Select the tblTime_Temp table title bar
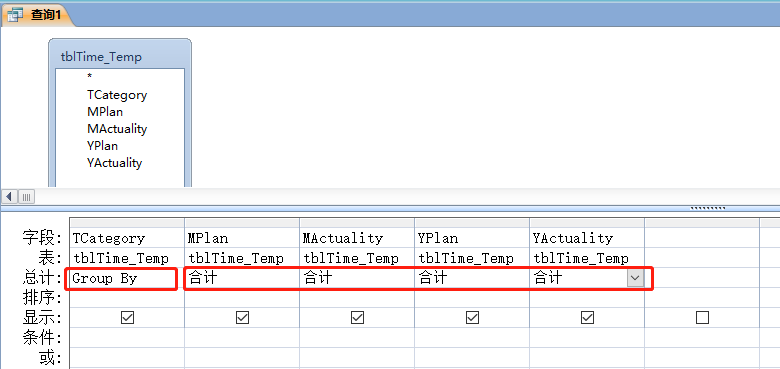780x369 pixels. 119,56
